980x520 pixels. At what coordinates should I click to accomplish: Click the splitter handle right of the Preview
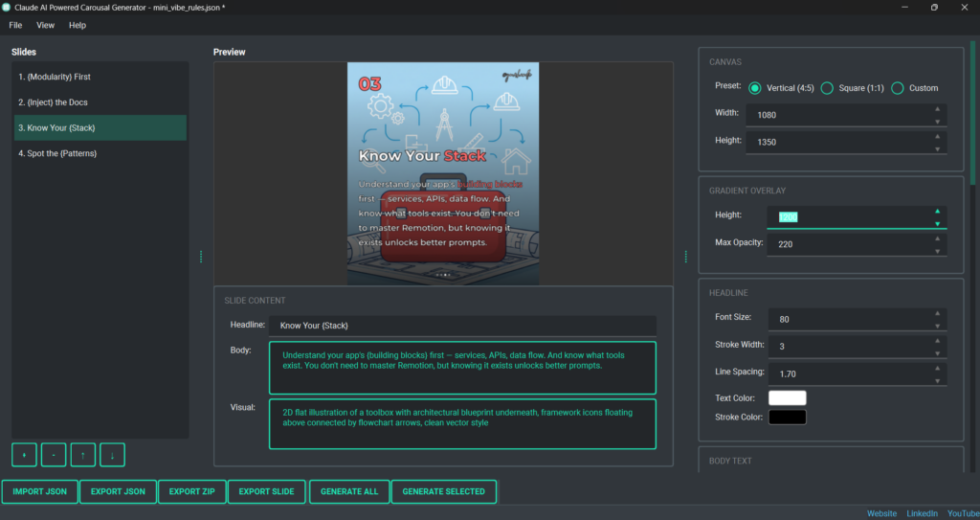[685, 256]
